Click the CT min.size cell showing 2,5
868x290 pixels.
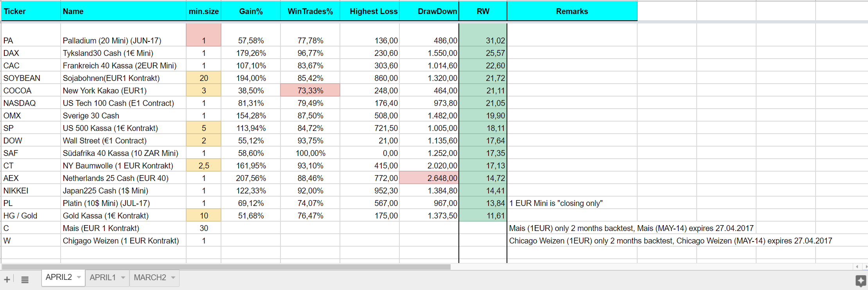(203, 165)
